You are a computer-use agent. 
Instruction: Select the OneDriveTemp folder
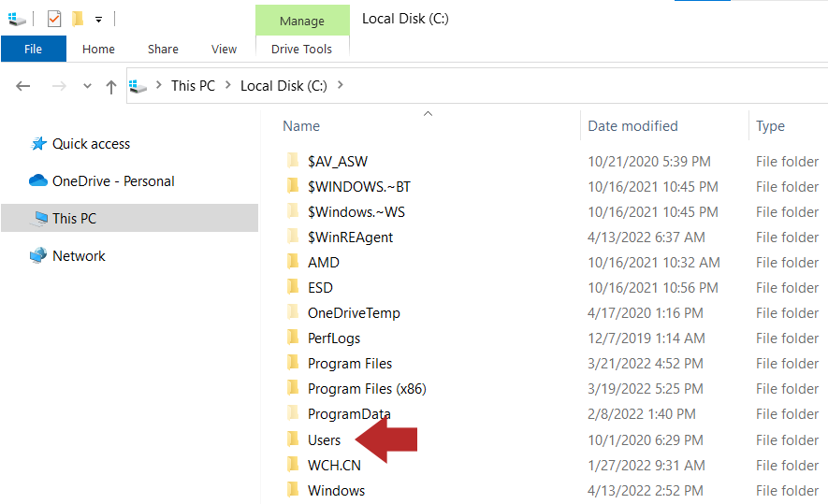pyautogui.click(x=354, y=313)
